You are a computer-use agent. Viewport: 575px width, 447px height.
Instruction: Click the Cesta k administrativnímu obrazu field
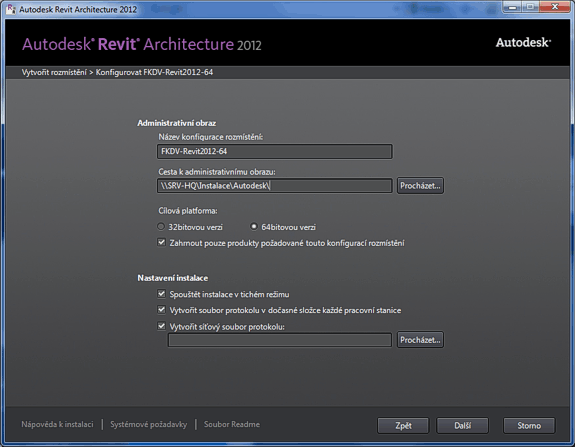click(x=275, y=186)
